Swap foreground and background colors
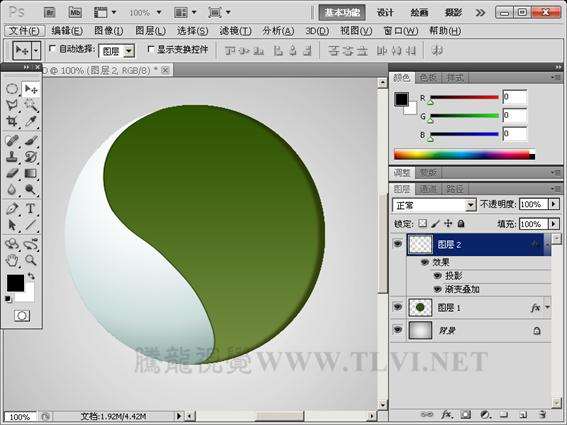This screenshot has height=425, width=567. click(31, 277)
